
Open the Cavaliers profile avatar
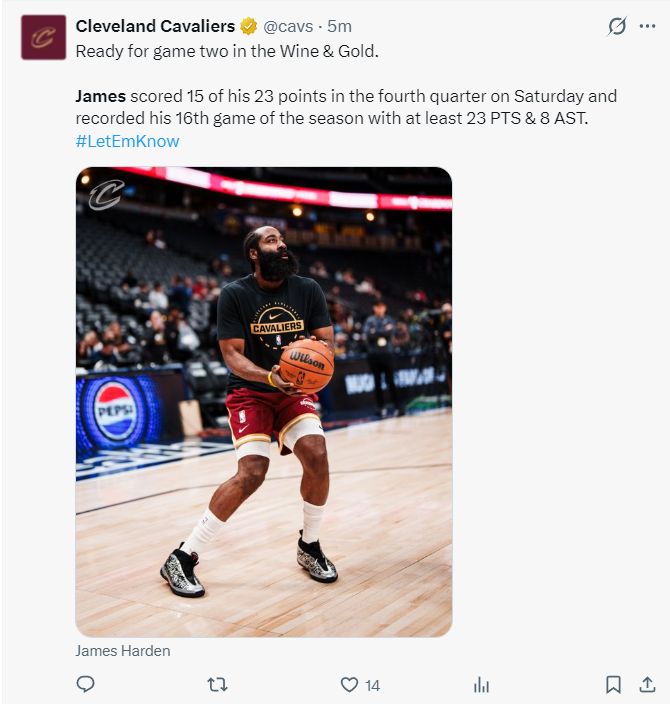pos(43,37)
